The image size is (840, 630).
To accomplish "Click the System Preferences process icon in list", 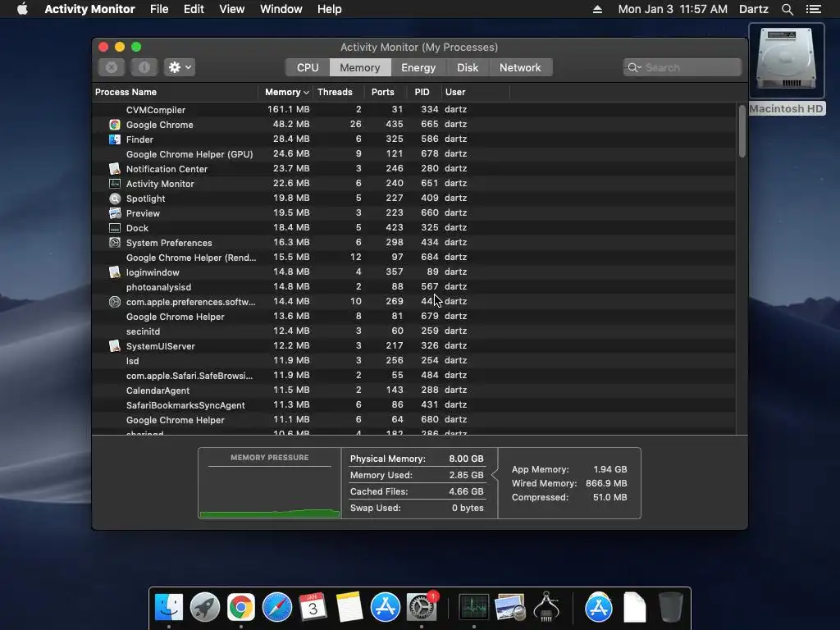I will (115, 243).
